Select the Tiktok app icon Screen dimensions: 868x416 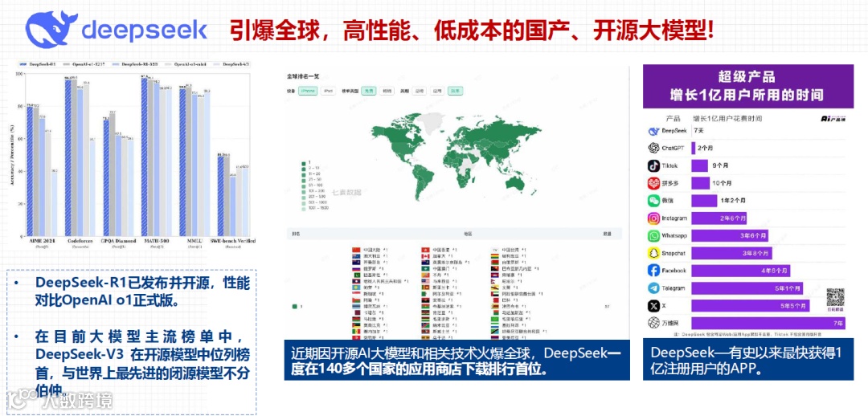coord(653,165)
